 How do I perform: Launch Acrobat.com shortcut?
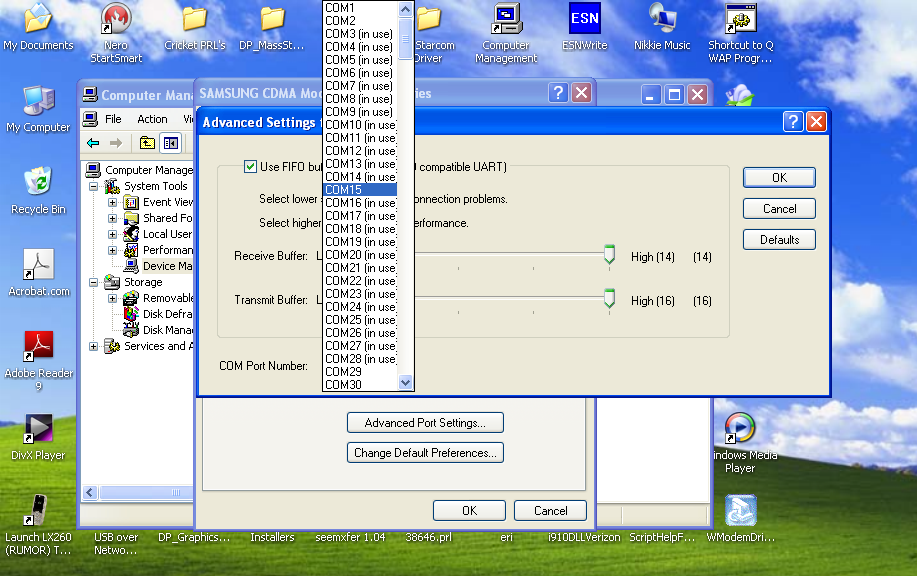(38, 273)
